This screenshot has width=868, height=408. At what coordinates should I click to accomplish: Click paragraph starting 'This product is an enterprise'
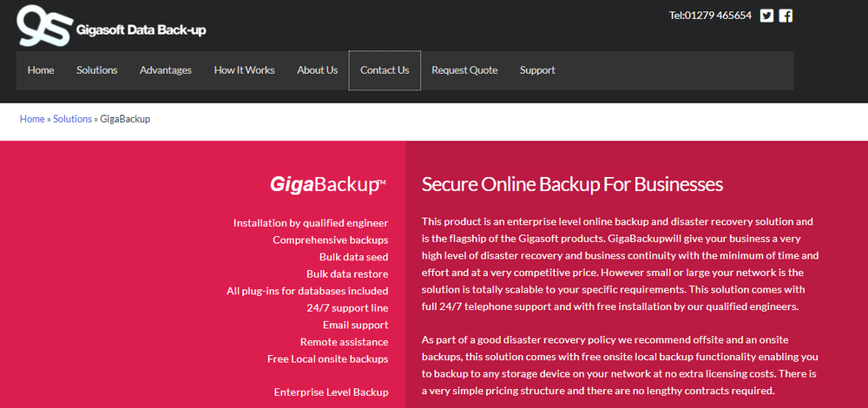tap(620, 264)
